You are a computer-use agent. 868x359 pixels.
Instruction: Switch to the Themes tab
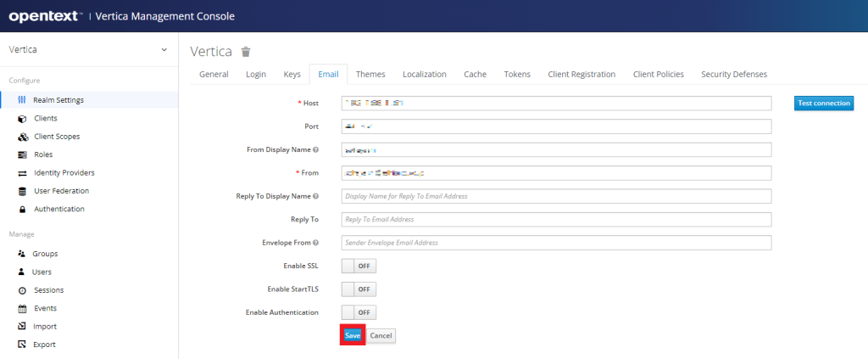[x=370, y=75]
